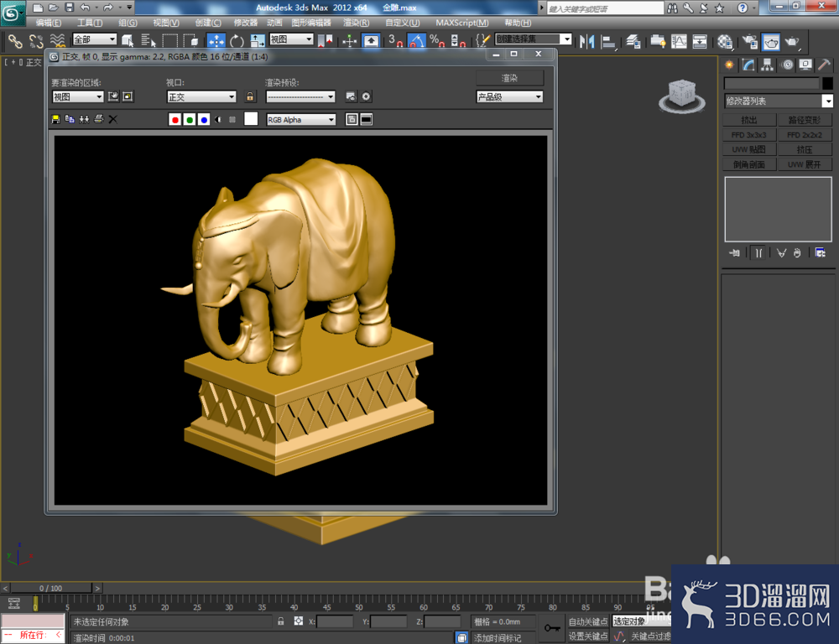839x644 pixels.
Task: Toggle the 3D Snaps button
Action: click(x=395, y=40)
